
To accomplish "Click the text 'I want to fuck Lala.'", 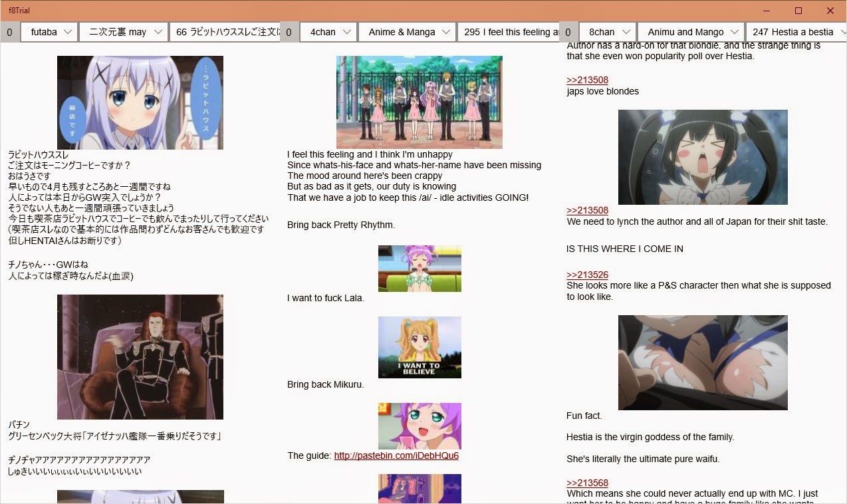I will pyautogui.click(x=326, y=298).
